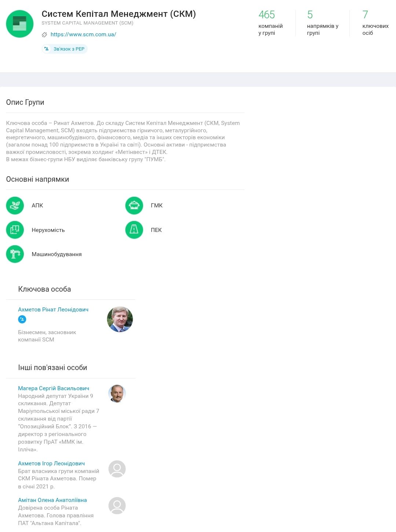396x532 pixels.
Task: Click Магера Сергій's profile photo
Action: pyautogui.click(x=117, y=394)
